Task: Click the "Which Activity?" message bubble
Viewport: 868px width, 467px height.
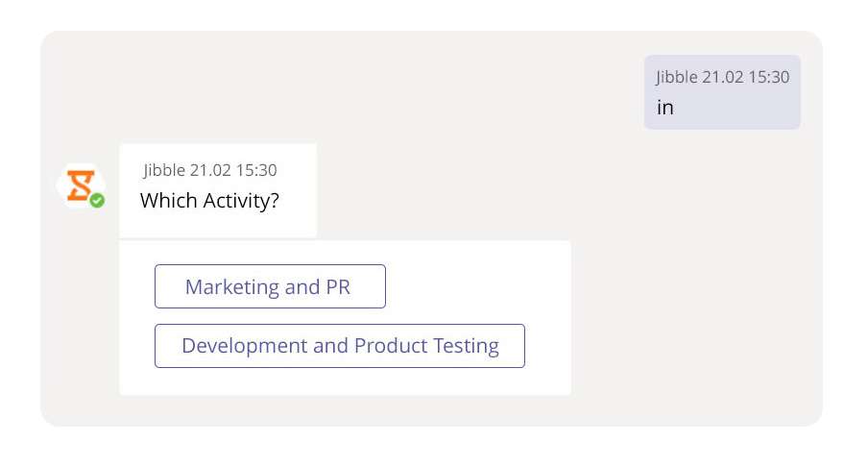Action: tap(218, 190)
